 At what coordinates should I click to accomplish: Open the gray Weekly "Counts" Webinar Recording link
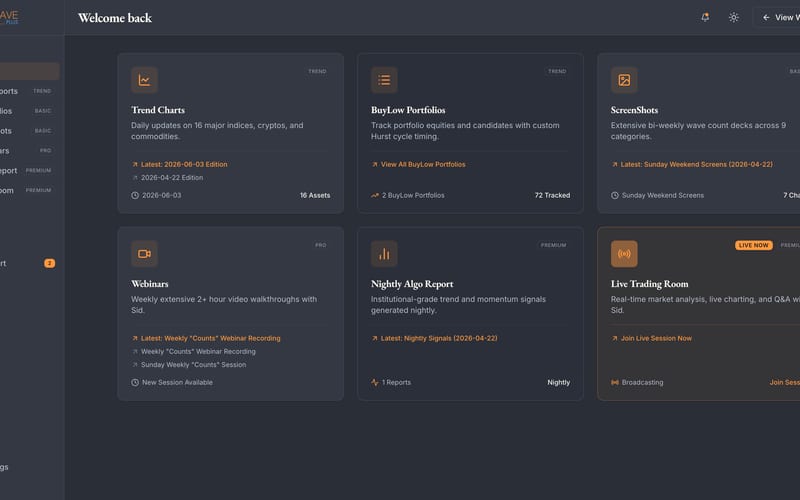[x=194, y=352]
